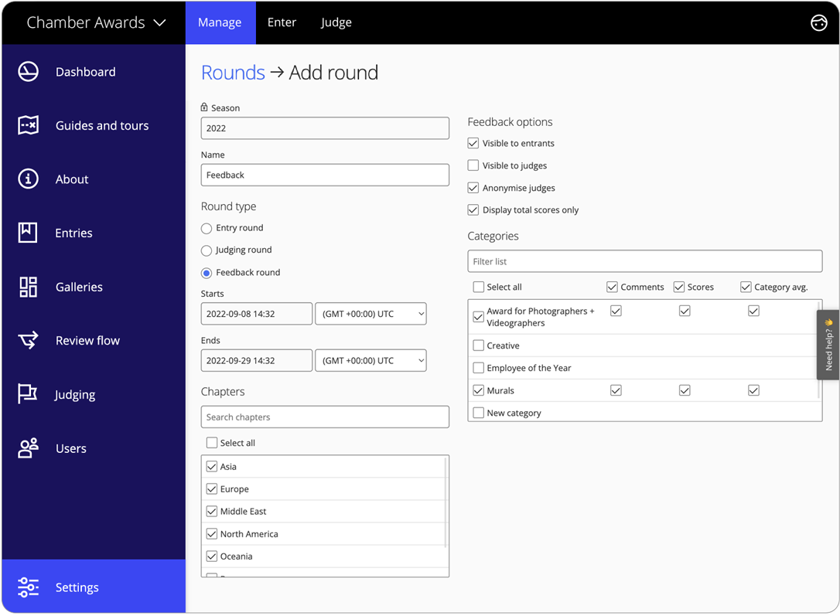Switch to the Judge tab
Image resolution: width=840 pixels, height=616 pixels.
[x=336, y=22]
